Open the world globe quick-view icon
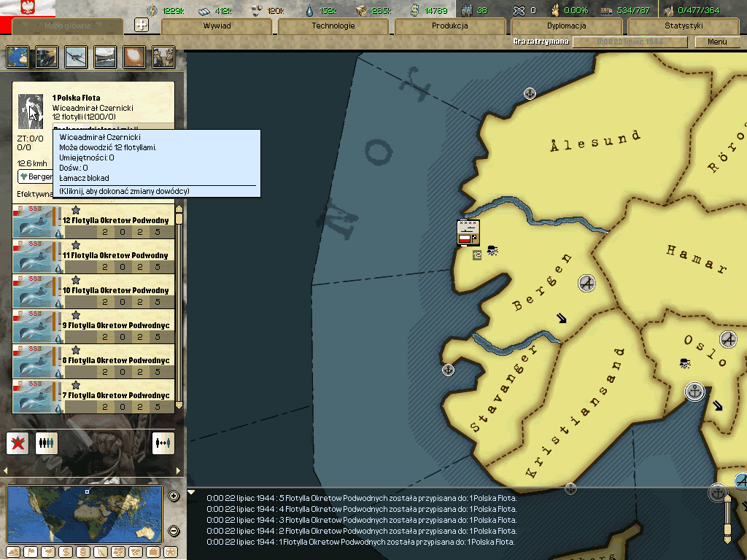 tap(18, 57)
